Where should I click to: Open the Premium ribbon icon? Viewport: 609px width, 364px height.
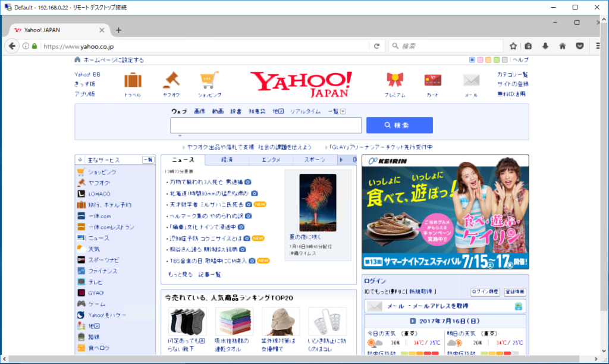(x=395, y=80)
